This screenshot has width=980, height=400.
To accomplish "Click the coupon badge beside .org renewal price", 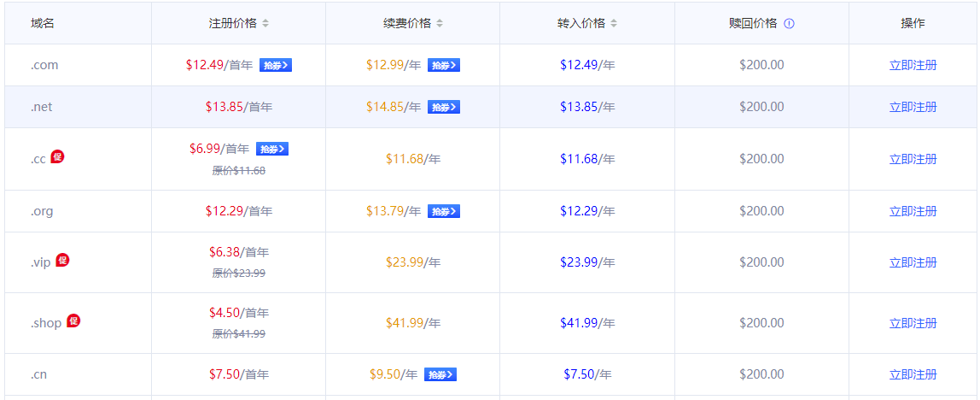I will 444,211.
